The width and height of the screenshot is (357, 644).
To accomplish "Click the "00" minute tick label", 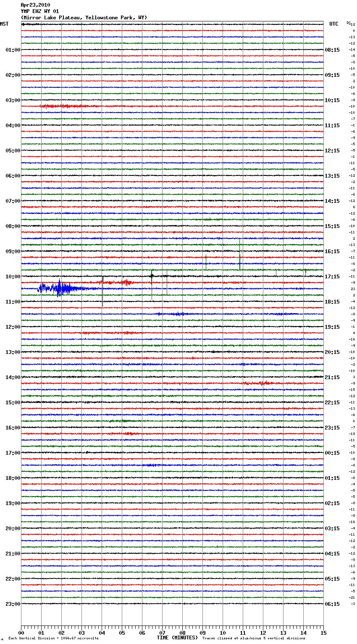I will coord(21,633).
